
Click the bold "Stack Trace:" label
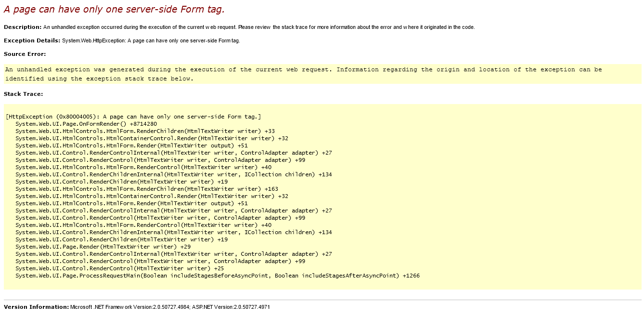pyautogui.click(x=23, y=94)
